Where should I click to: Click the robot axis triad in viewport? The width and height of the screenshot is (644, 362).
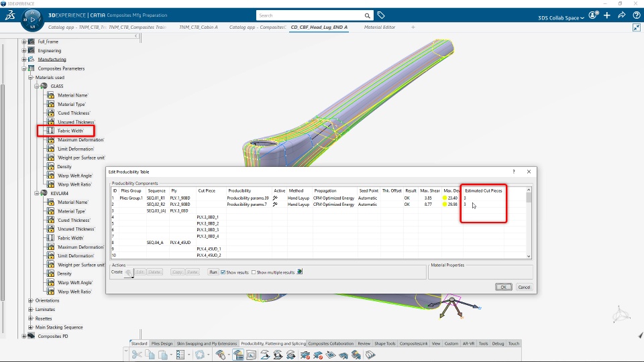[x=451, y=306]
